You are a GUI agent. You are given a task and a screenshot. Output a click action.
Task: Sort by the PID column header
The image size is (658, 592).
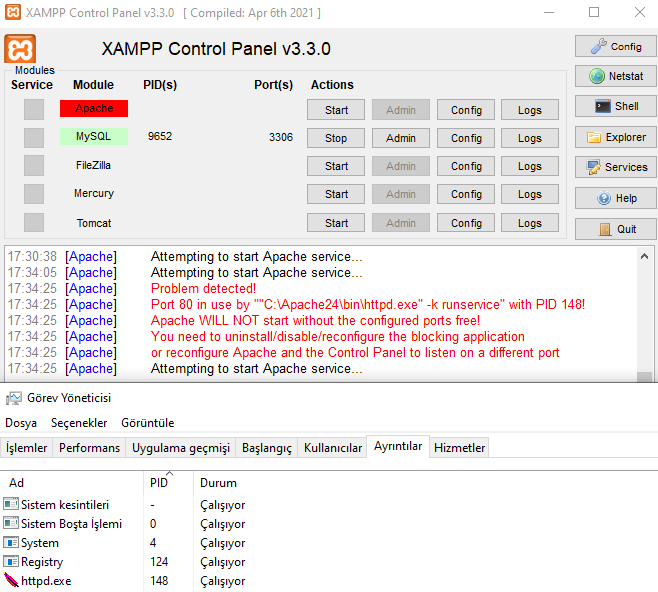pyautogui.click(x=168, y=482)
